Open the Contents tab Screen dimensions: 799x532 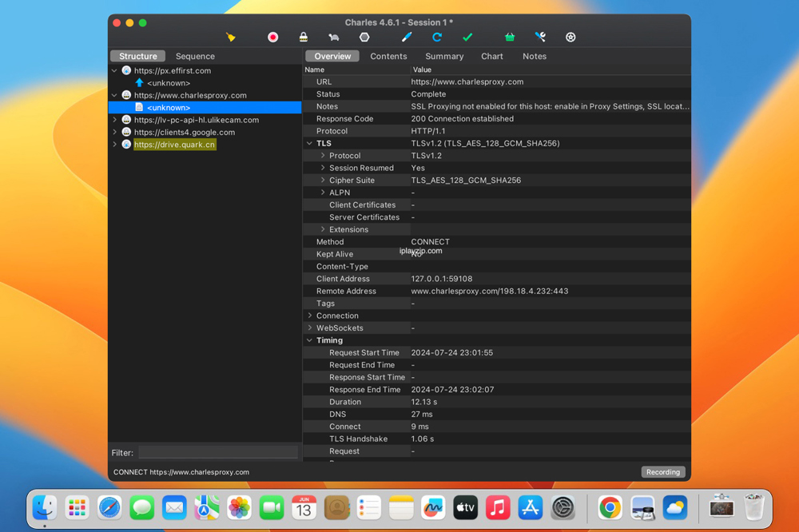coord(388,56)
